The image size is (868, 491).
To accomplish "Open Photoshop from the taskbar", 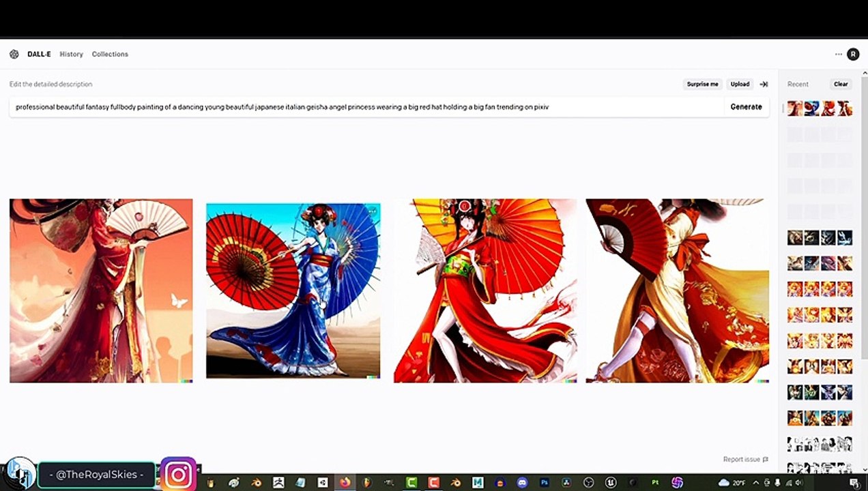I will (545, 483).
